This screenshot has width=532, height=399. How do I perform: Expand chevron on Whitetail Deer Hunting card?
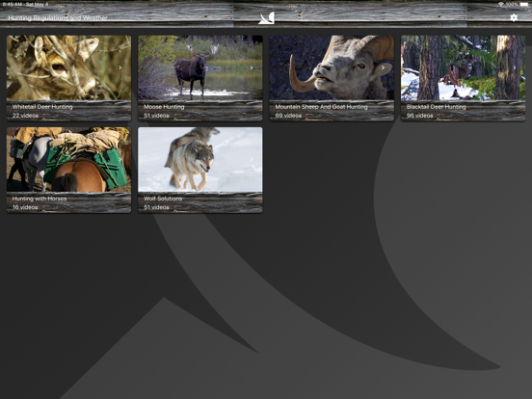(120, 67)
